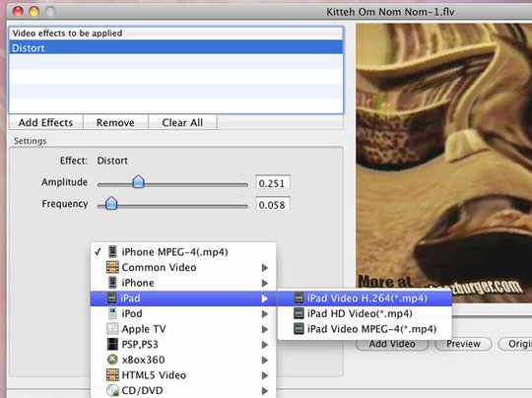Expand the PSP,PS3 submenu arrow
This screenshot has height=398, width=532.
[x=265, y=345]
